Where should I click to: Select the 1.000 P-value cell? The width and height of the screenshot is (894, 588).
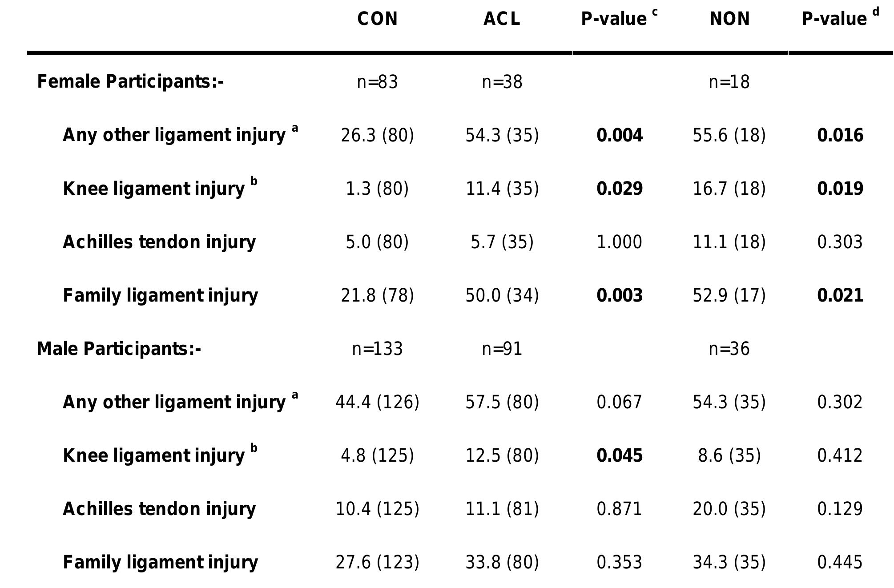619,242
